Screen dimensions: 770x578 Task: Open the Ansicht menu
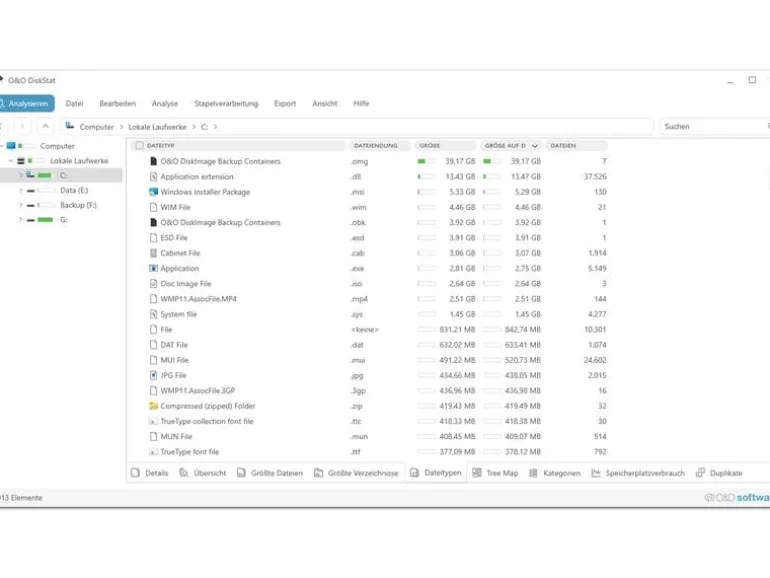(325, 103)
